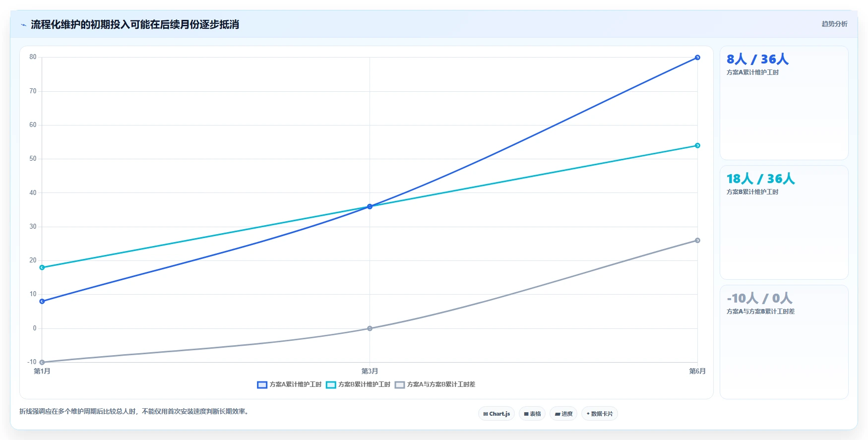Click 方案B data point at 第6月 (value 54)
Viewport: 868px width, 440px height.
697,145
